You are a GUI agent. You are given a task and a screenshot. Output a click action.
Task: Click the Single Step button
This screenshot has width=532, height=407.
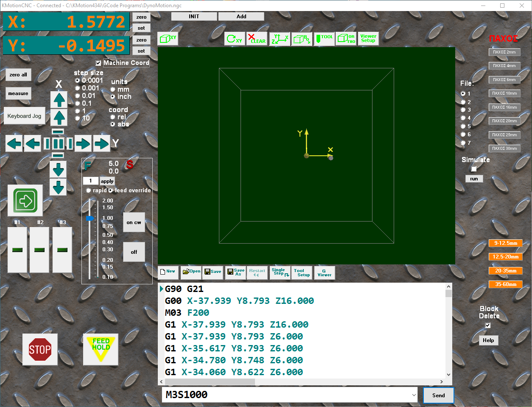click(x=280, y=272)
